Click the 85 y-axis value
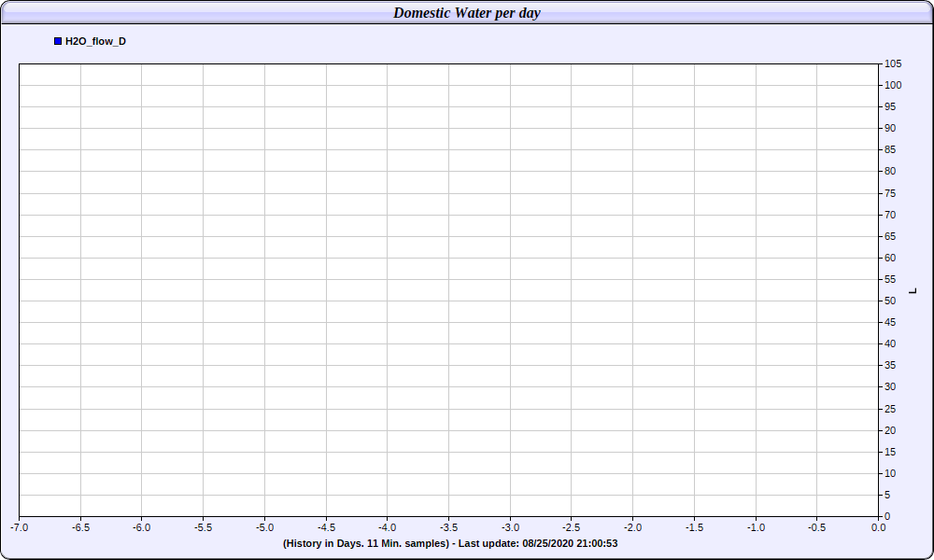 [x=890, y=149]
